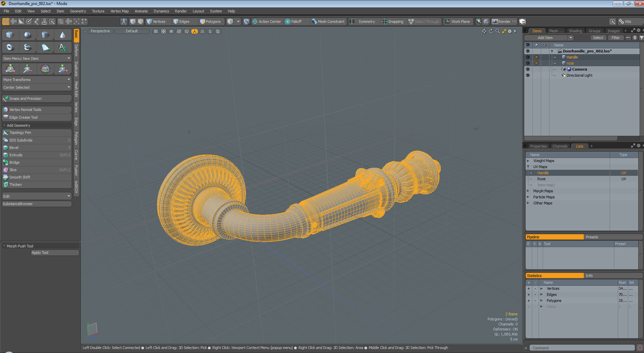Select the Cube primitive tool
The width and height of the screenshot is (644, 353).
pos(10,35)
